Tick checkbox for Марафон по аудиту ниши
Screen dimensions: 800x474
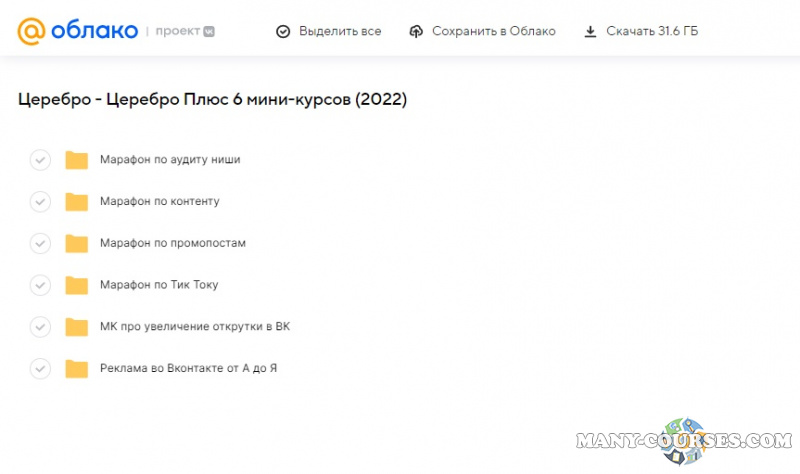(40, 160)
